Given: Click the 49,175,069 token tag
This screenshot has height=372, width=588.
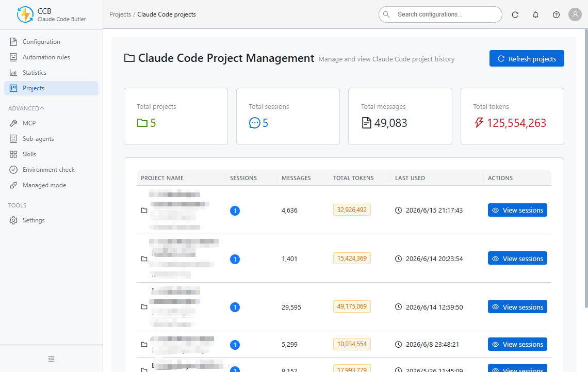Looking at the screenshot, I should pyautogui.click(x=352, y=306).
